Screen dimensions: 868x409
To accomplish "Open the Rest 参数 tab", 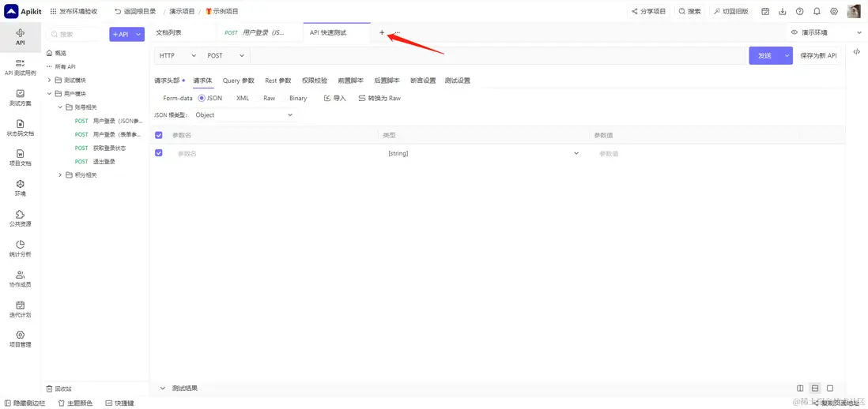I will click(278, 81).
